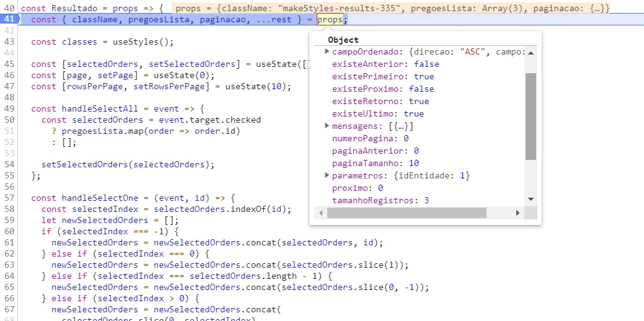Click the popup vertical scrollbar up arrow
Screen dimensions: 644x321
pos(531,53)
